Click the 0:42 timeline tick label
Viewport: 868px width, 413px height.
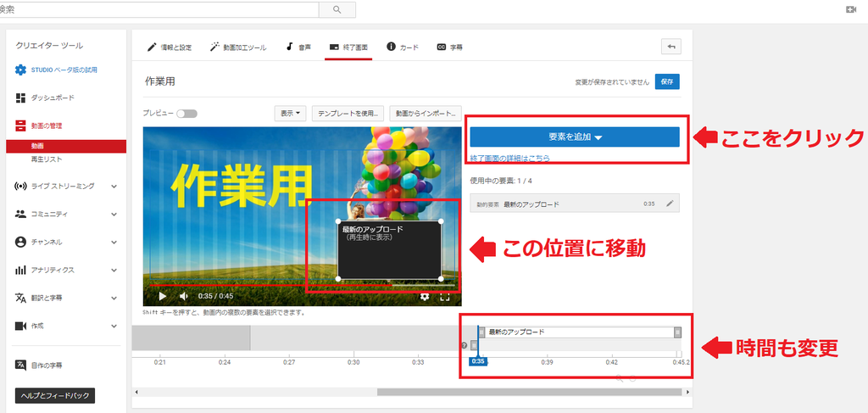tap(611, 362)
